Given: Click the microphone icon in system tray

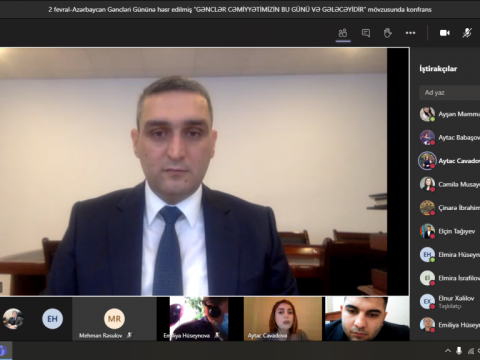Looking at the screenshot, I should point(459,351).
